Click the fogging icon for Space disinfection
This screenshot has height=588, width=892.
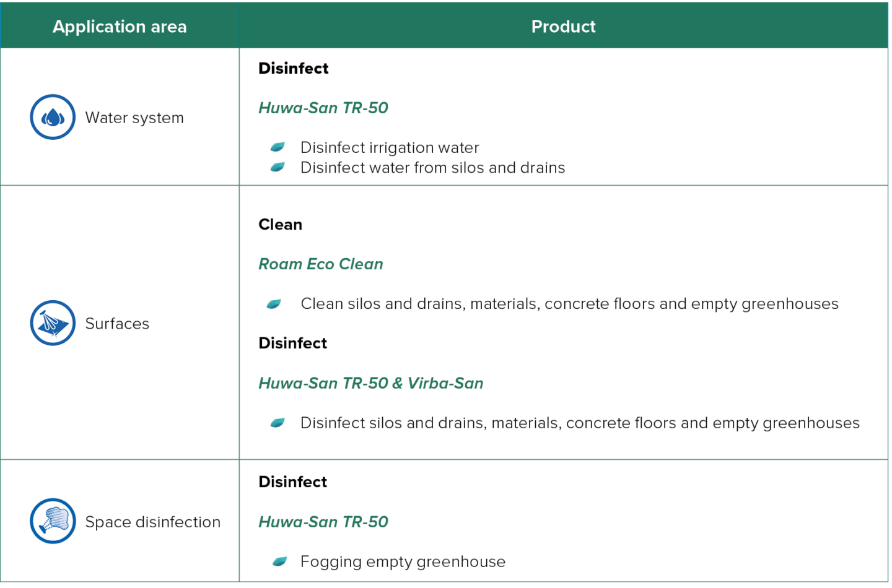pos(53,521)
